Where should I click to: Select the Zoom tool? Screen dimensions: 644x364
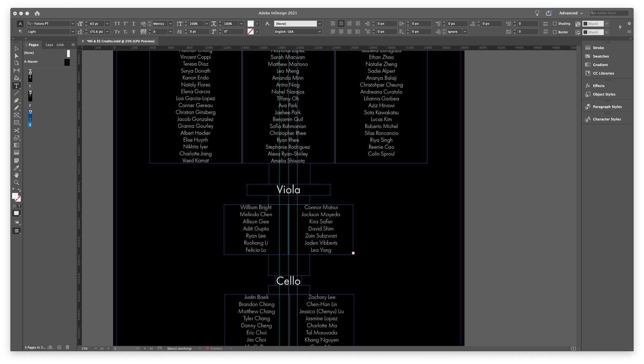(16, 183)
